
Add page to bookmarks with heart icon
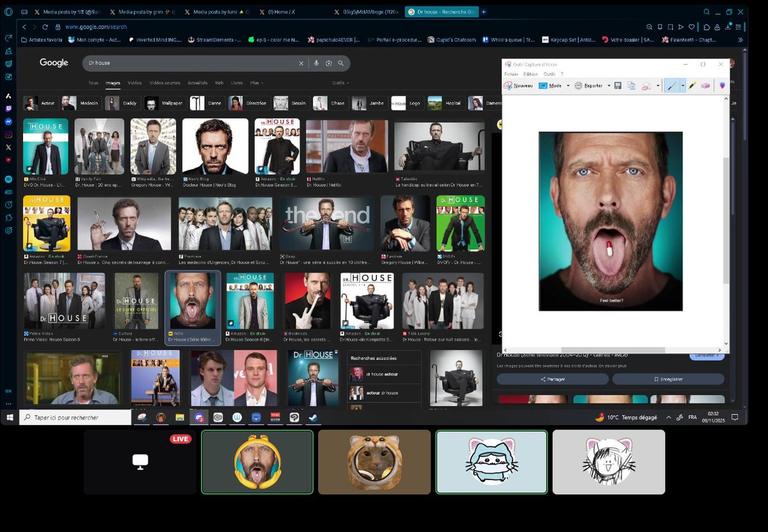(692, 27)
